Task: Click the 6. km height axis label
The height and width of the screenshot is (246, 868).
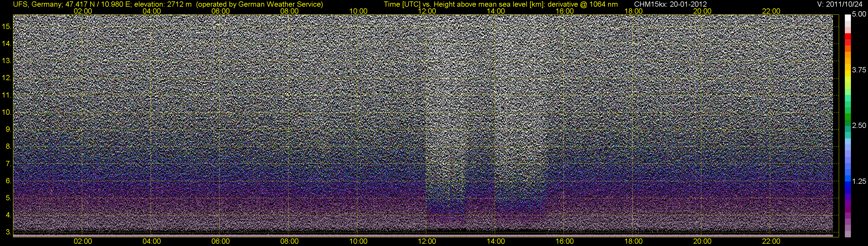Action: 9,181
